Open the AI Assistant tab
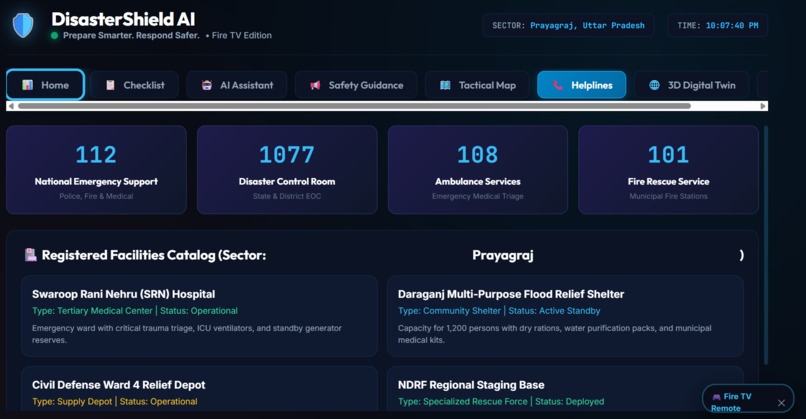Viewport: 806px width, 419px height. (237, 85)
